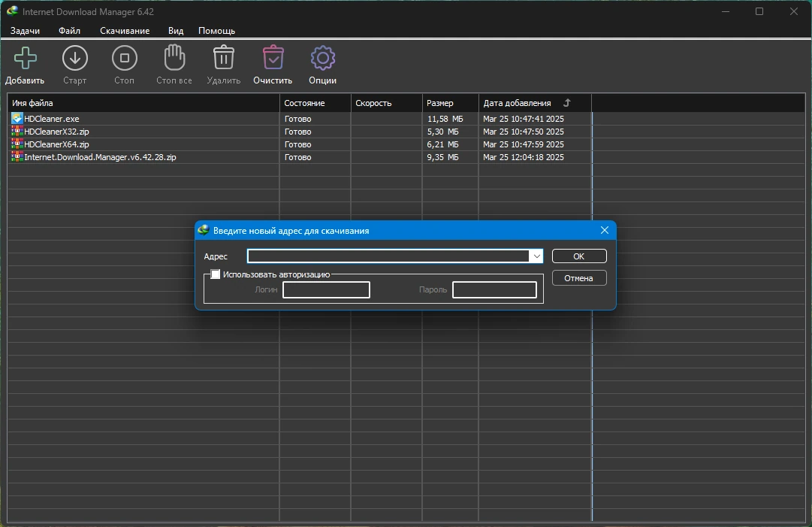This screenshot has width=812, height=527.
Task: Click the IDM logo in main title bar
Action: (x=13, y=11)
